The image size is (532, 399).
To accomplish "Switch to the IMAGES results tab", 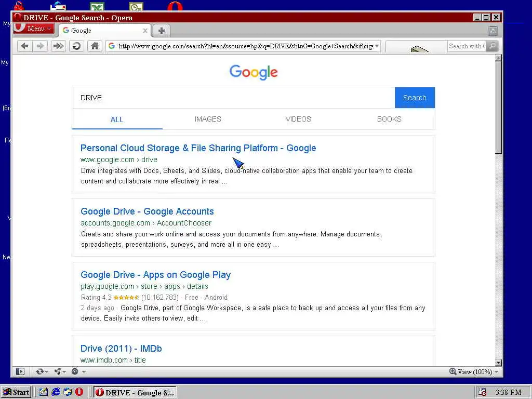I will coord(208,119).
